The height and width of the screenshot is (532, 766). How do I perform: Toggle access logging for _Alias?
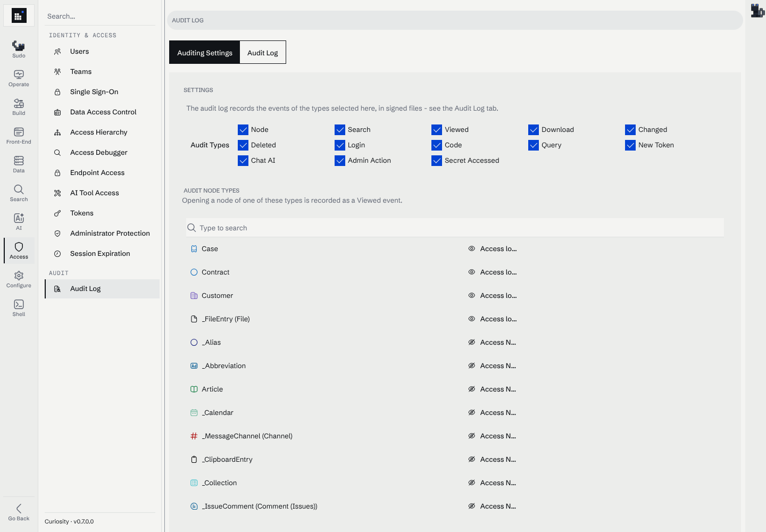(x=493, y=343)
